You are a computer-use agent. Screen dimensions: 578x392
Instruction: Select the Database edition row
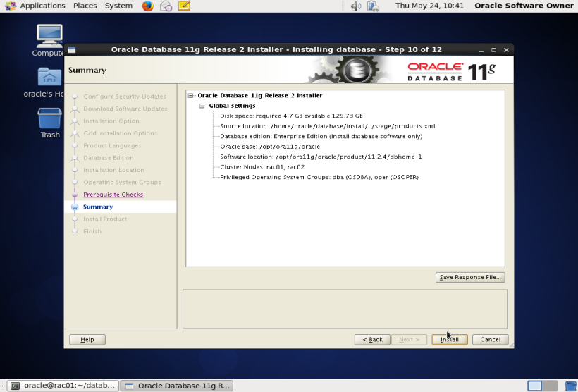(x=321, y=137)
